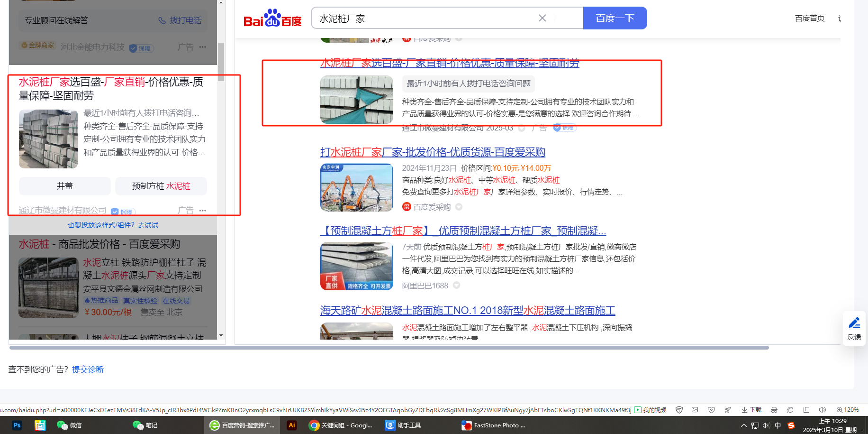Click the mobile preview scroll-down arrow

tap(221, 335)
